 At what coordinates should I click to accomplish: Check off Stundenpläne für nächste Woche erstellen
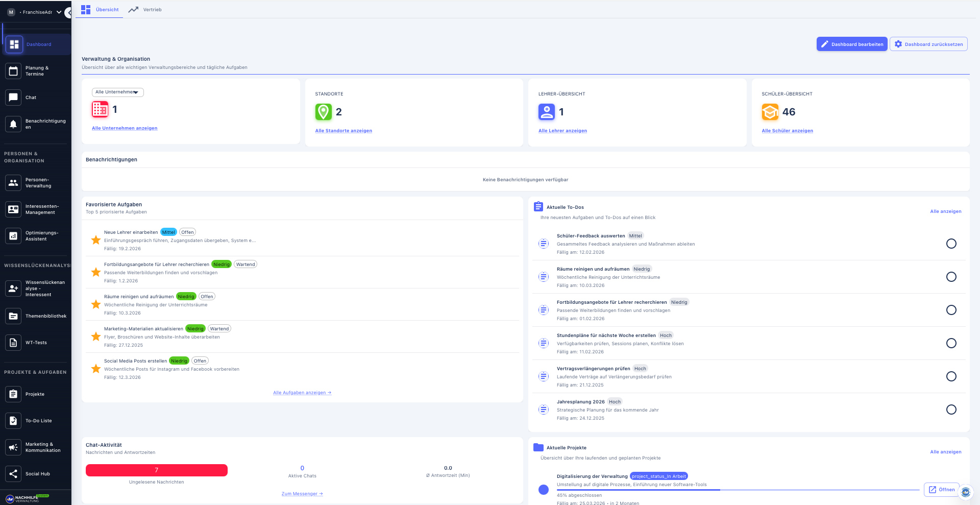click(x=951, y=343)
